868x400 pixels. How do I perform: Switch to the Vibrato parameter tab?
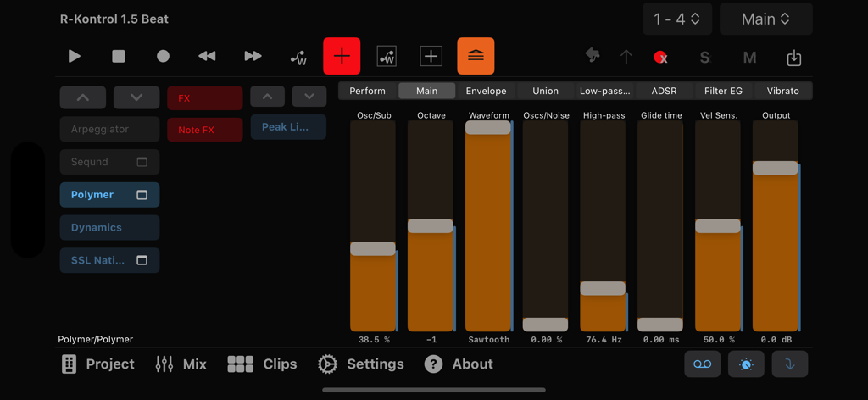pos(782,91)
